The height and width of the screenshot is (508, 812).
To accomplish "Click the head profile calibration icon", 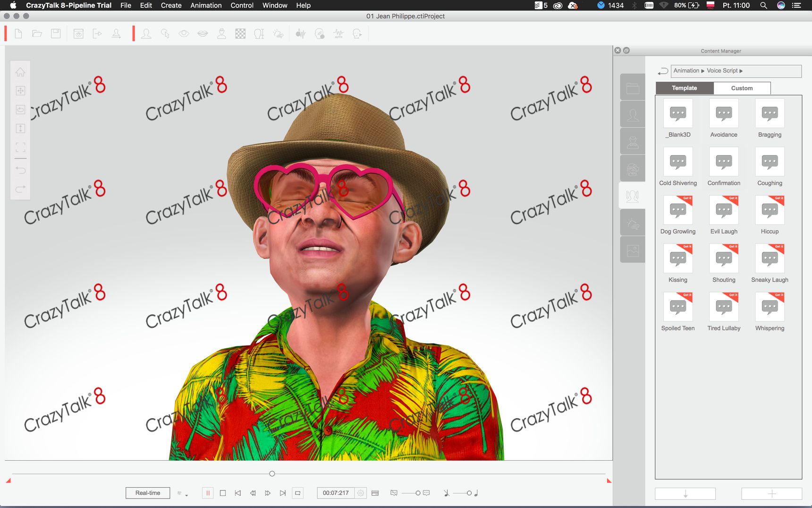I will point(259,34).
